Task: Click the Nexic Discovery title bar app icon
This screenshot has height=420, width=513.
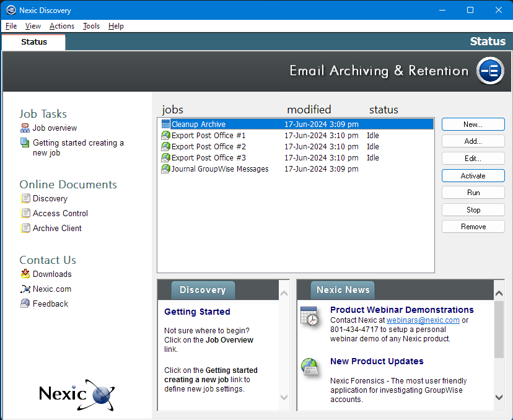Action: coord(11,10)
